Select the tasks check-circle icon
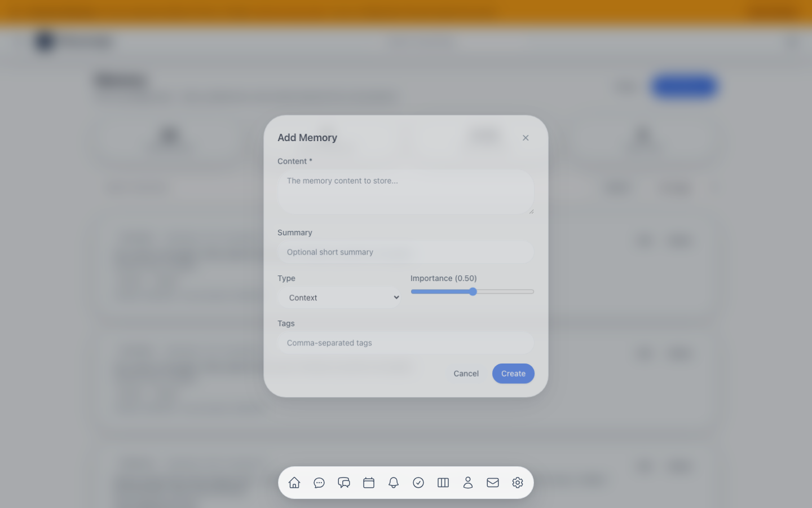The width and height of the screenshot is (812, 508). [x=418, y=483]
